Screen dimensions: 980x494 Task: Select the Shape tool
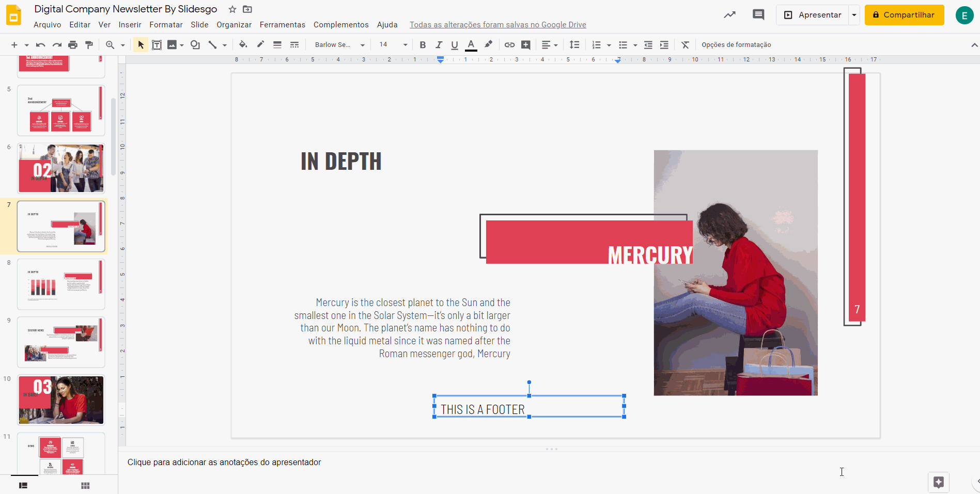[195, 45]
